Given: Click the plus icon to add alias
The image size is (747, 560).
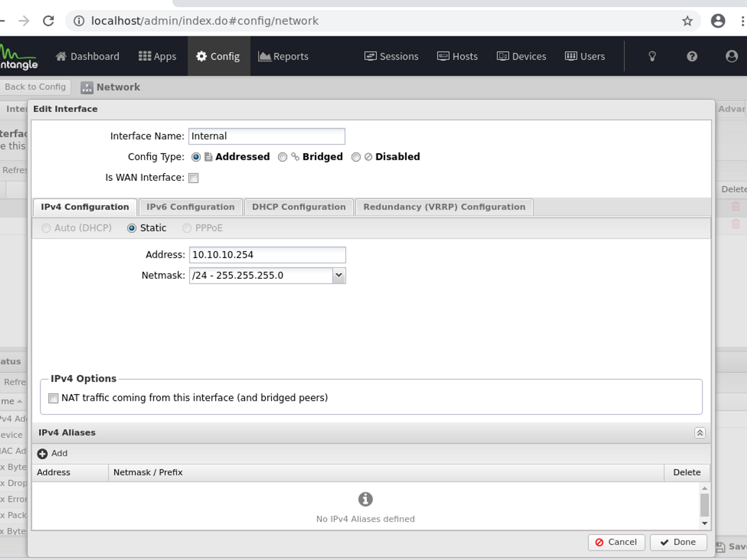Looking at the screenshot, I should click(x=42, y=454).
